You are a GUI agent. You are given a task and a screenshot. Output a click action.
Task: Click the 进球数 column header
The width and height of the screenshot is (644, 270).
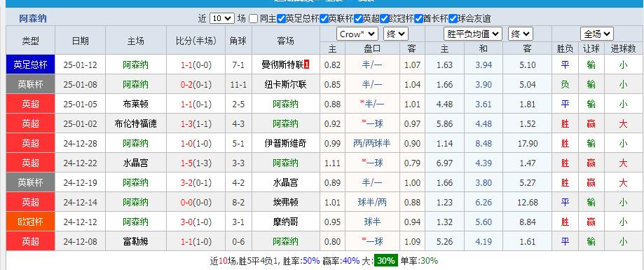tap(623, 48)
